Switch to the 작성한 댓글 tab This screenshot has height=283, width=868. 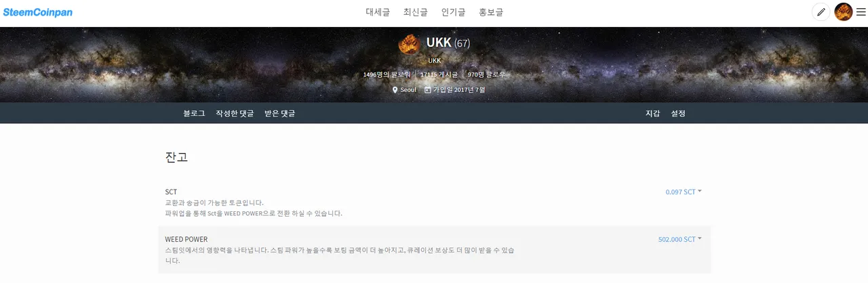[235, 113]
